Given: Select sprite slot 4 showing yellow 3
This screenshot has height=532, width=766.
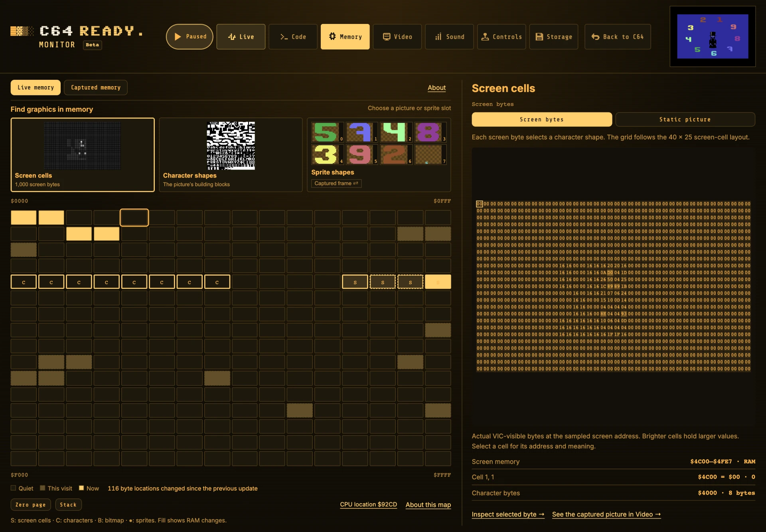Looking at the screenshot, I should tap(327, 155).
